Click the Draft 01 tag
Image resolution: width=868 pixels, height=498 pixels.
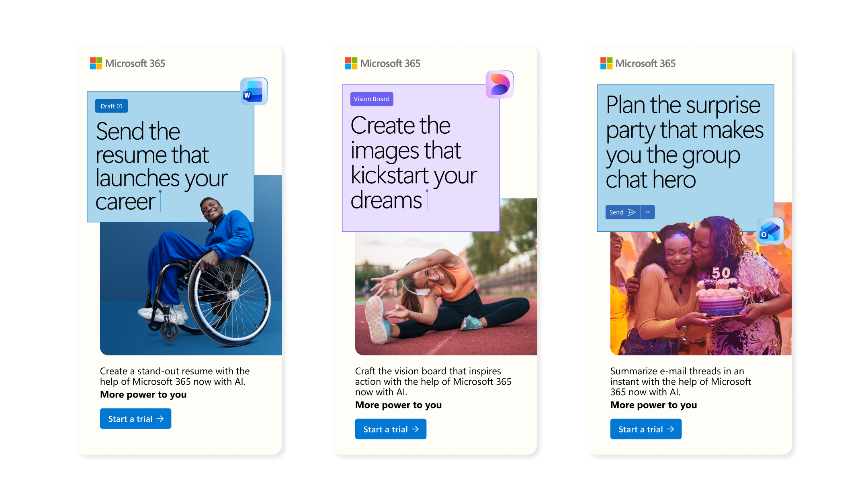(112, 106)
